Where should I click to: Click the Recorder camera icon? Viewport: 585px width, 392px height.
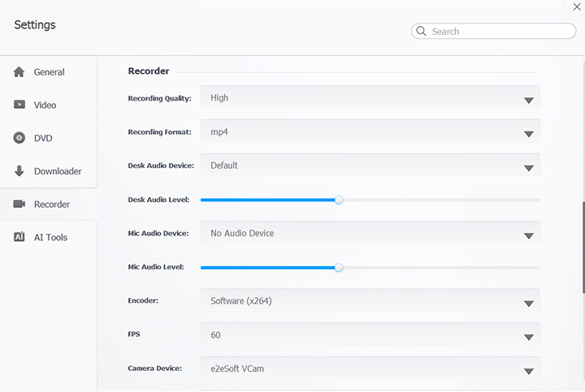19,204
